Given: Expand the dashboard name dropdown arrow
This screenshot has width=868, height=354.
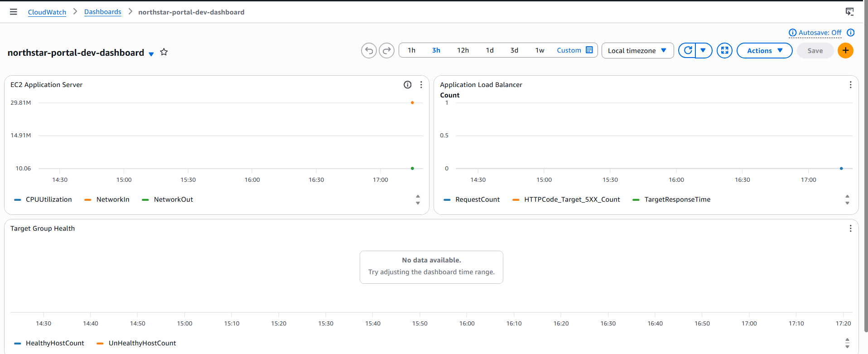Looking at the screenshot, I should [x=151, y=54].
